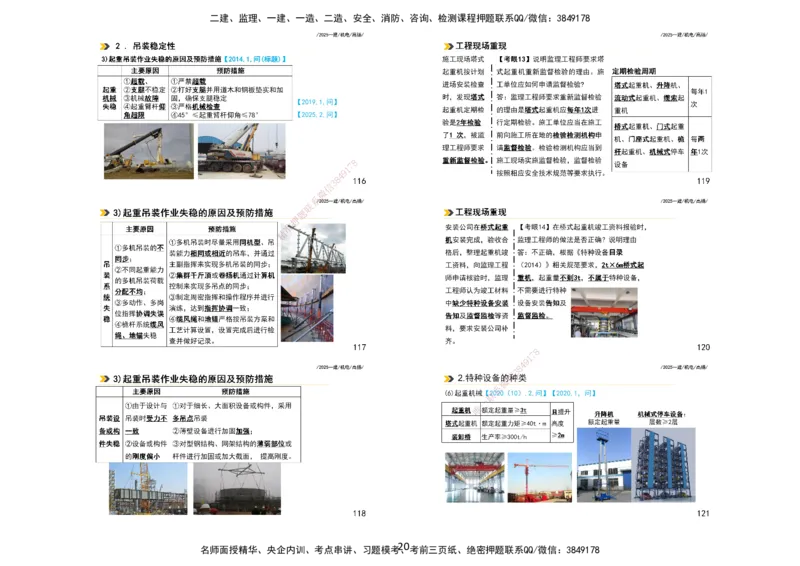
Task: Select the 每年1次 table cell
Action: 699,97
